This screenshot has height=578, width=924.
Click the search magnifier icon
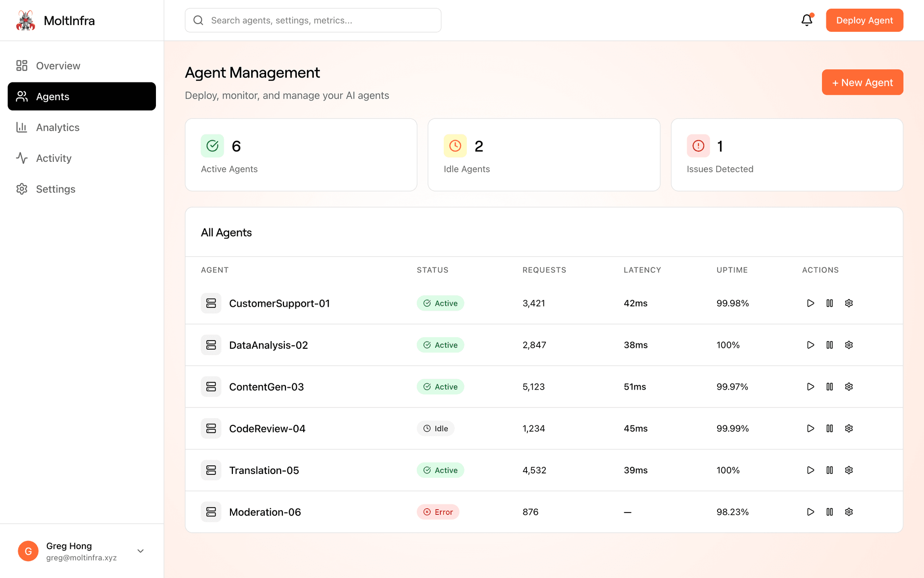coord(198,20)
